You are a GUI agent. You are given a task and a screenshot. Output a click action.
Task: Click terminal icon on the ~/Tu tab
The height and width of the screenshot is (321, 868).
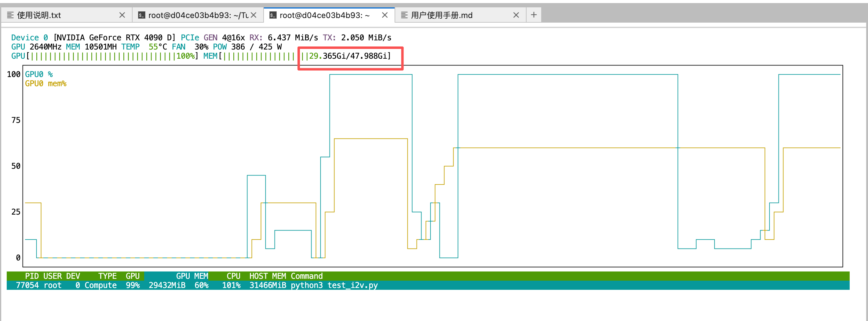pos(141,15)
